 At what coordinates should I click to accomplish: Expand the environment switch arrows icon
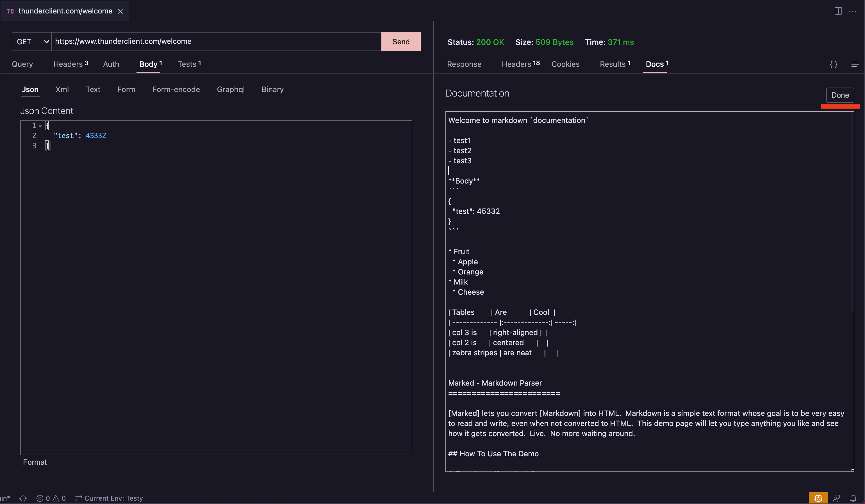[79, 498]
